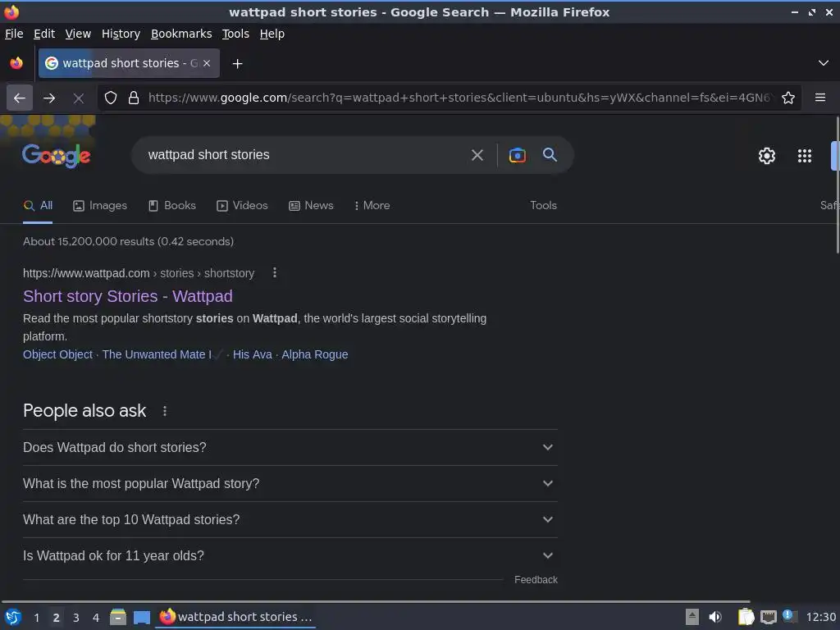Screen dimensions: 840x630
Task: Click the vertical page scrollbar
Action: pyautogui.click(x=837, y=185)
